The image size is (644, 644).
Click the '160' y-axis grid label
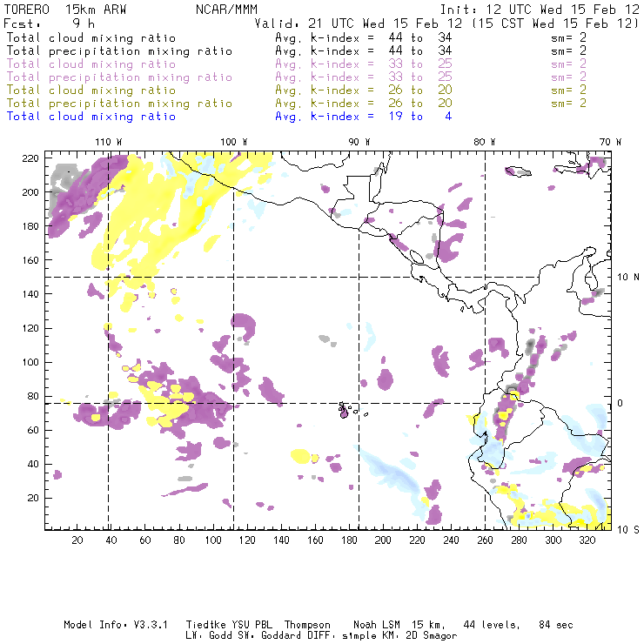tap(30, 260)
